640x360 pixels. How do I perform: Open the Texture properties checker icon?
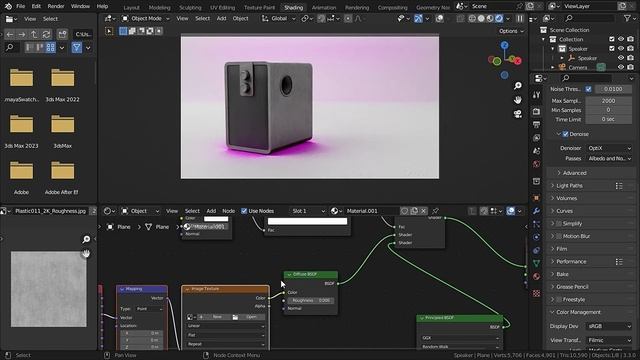[536, 293]
